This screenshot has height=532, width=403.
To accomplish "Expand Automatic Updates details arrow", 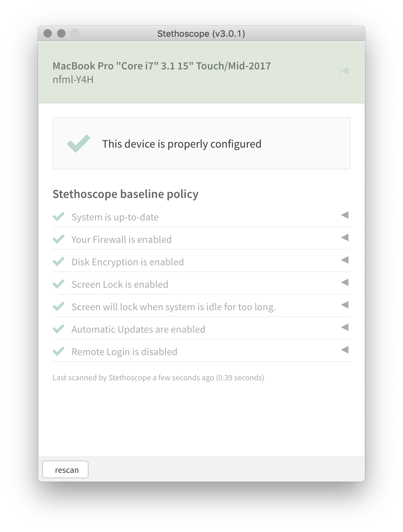I will click(x=345, y=327).
